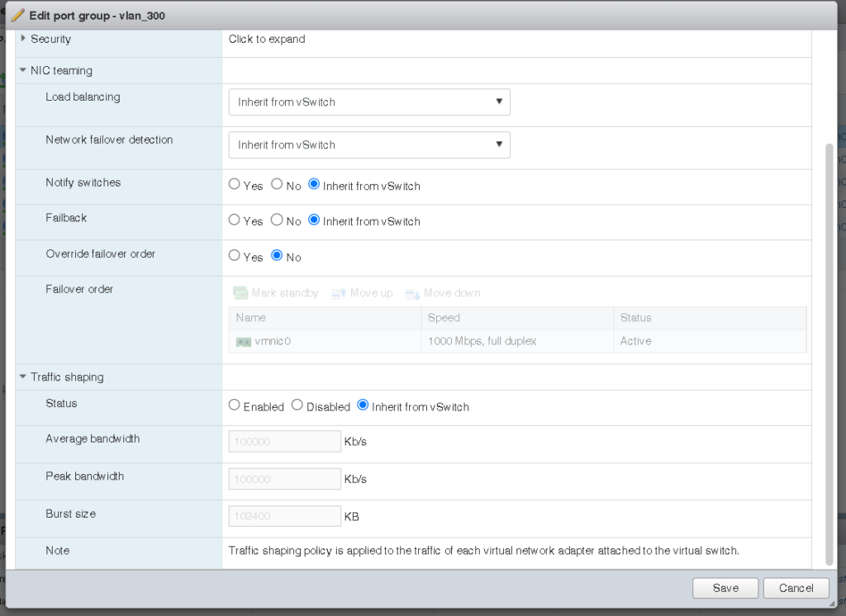Click the Peak bandwidth input field
This screenshot has height=616, width=846.
(x=284, y=479)
